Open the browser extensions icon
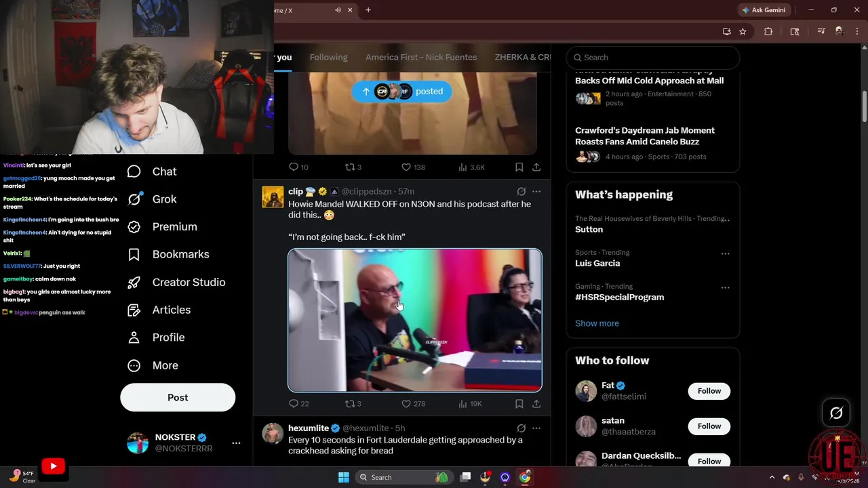The width and height of the screenshot is (868, 488). (x=768, y=31)
